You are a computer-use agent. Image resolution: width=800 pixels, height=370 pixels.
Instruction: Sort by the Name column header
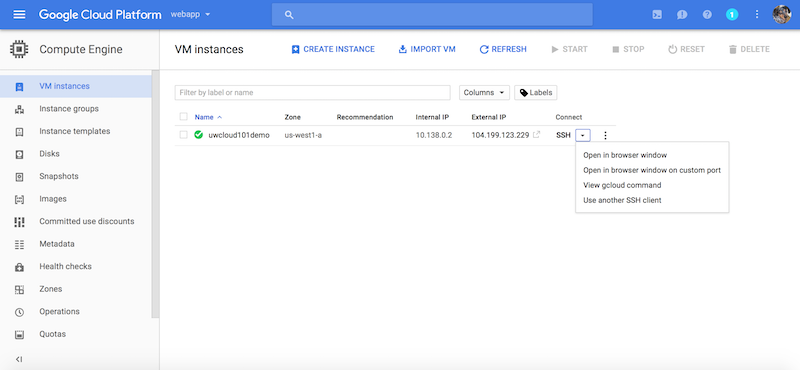[x=208, y=117]
